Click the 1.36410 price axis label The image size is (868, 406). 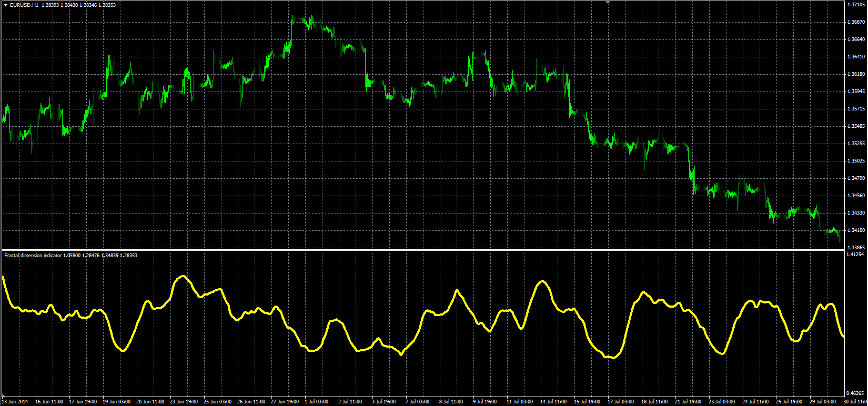856,57
